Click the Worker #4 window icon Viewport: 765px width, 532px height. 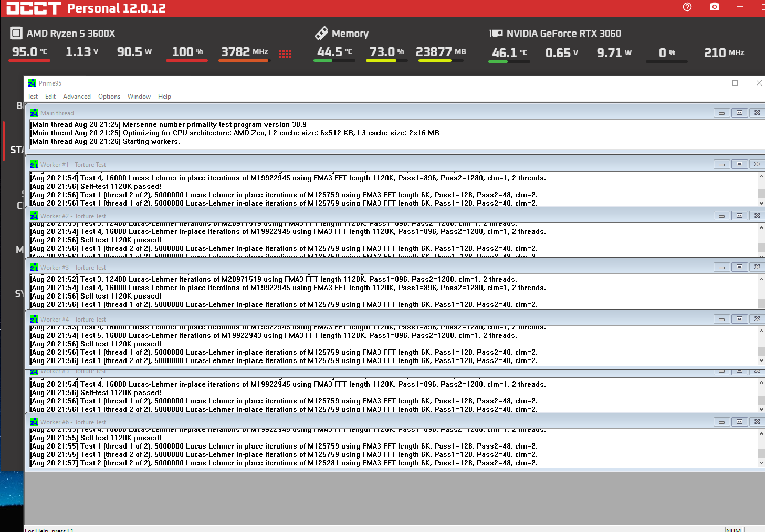pos(34,319)
